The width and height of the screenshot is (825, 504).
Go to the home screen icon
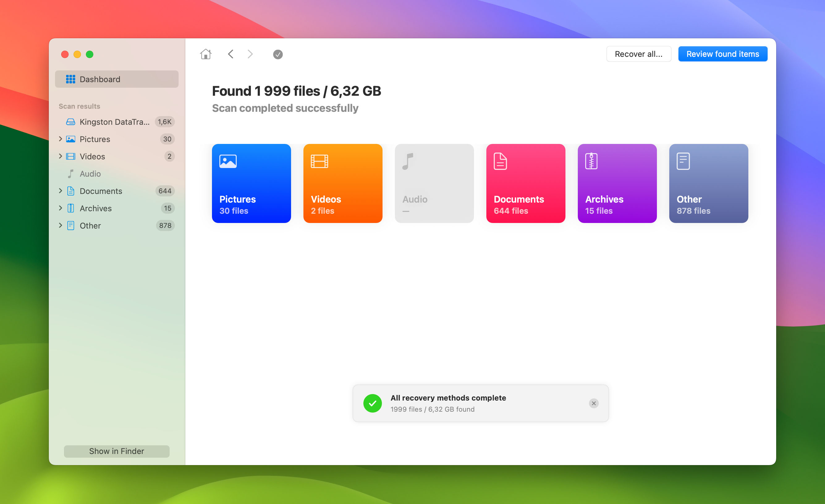click(205, 54)
